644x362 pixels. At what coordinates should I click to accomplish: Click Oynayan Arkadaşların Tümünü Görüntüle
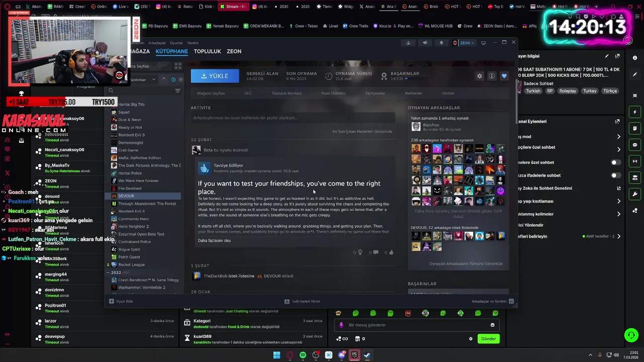pyautogui.click(x=465, y=263)
